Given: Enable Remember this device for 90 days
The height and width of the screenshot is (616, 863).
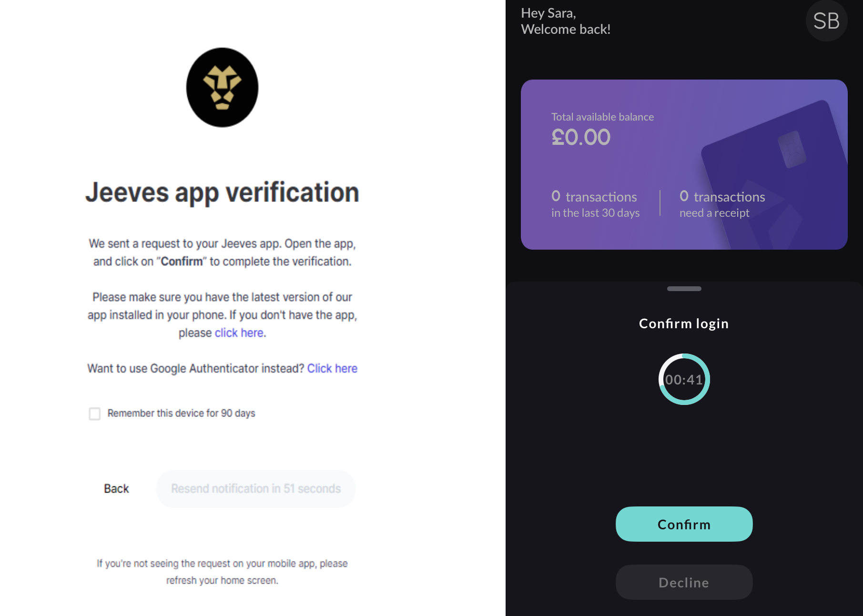Looking at the screenshot, I should (94, 414).
